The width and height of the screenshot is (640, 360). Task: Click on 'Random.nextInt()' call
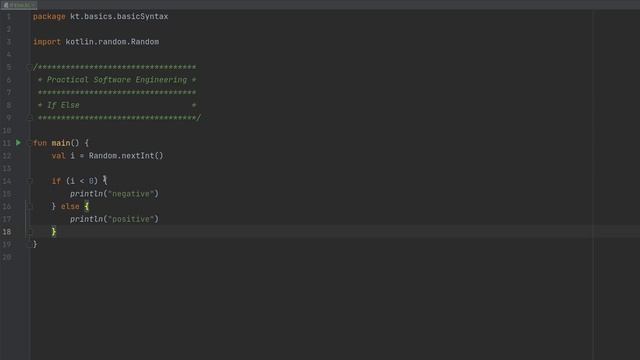(126, 156)
